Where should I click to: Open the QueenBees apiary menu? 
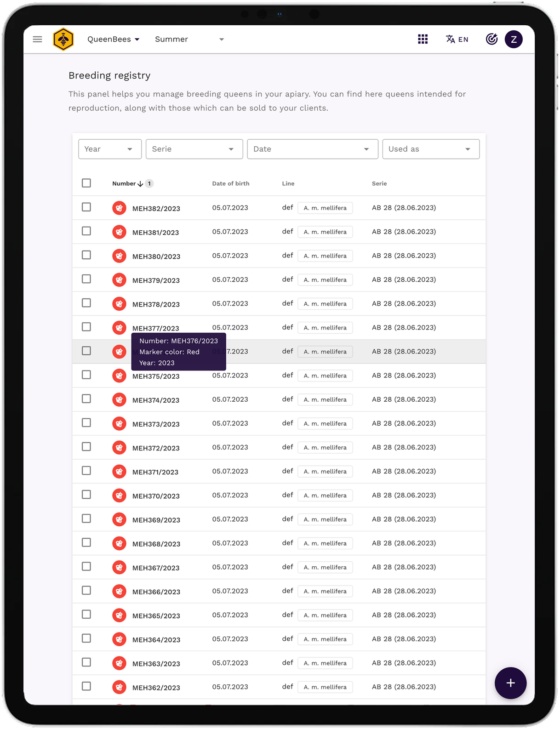click(x=113, y=40)
